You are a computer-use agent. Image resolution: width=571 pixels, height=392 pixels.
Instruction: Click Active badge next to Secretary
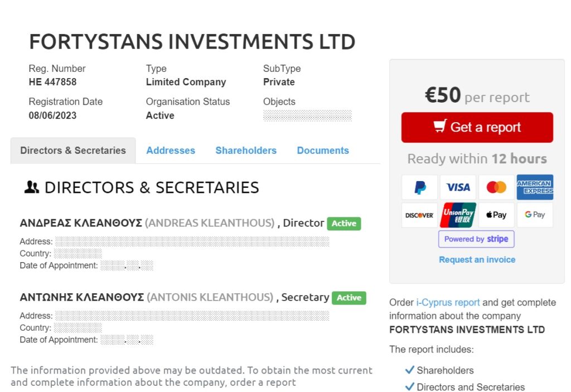349,298
